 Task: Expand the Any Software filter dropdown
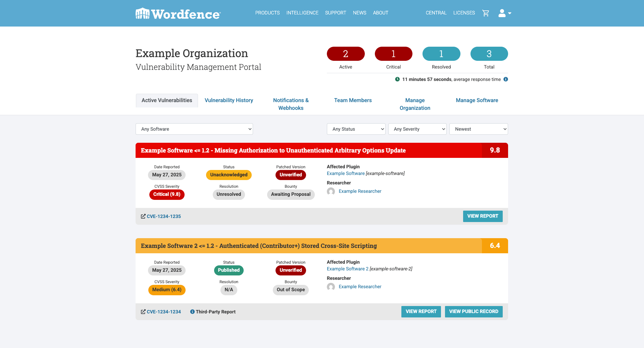point(194,129)
